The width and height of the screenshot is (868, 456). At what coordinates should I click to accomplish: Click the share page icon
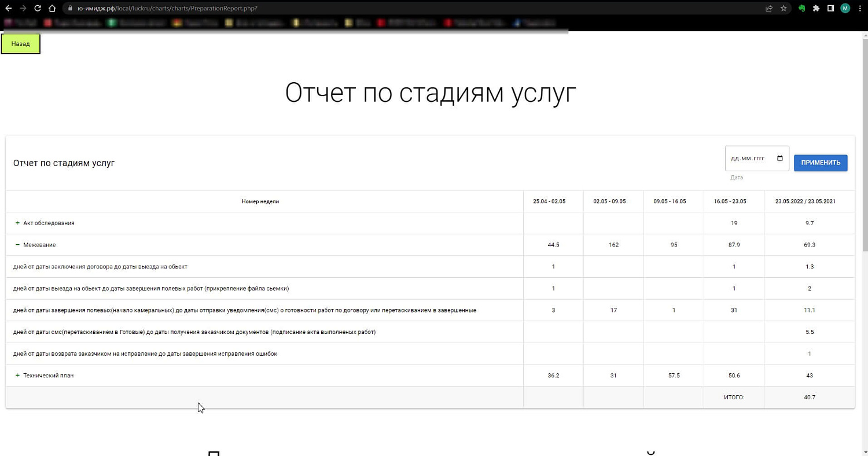[768, 8]
